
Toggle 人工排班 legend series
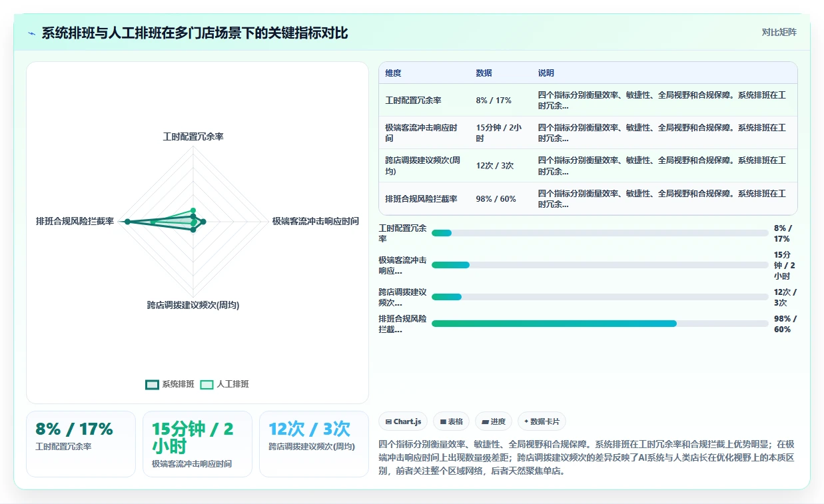pyautogui.click(x=224, y=384)
